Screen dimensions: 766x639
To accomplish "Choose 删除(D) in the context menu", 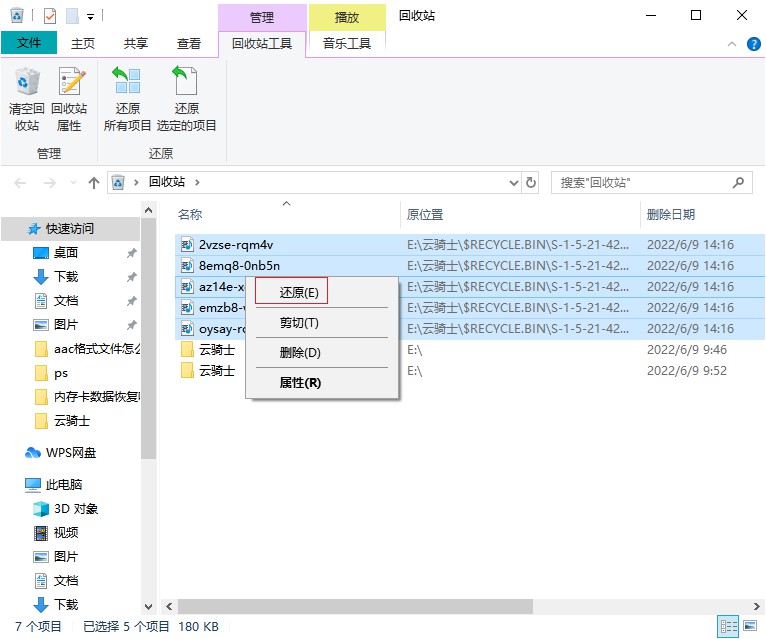I will point(322,353).
